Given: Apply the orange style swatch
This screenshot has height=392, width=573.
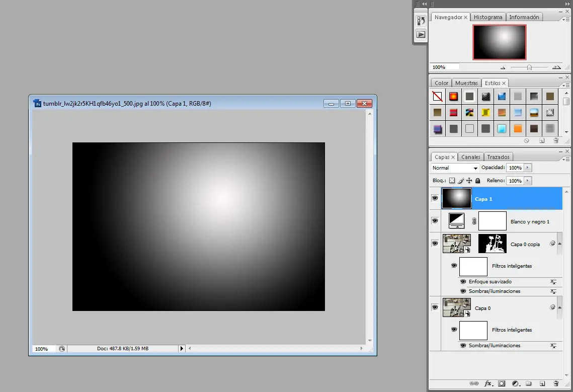Looking at the screenshot, I should (x=518, y=128).
